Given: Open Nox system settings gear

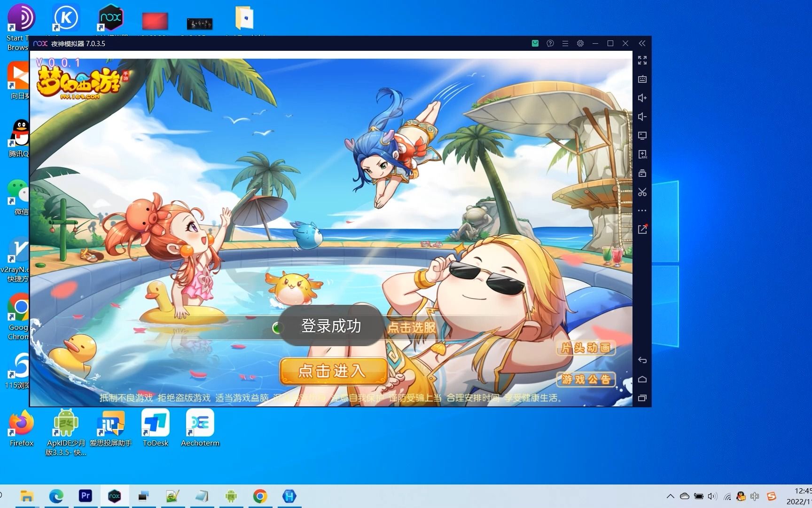Looking at the screenshot, I should pyautogui.click(x=580, y=43).
